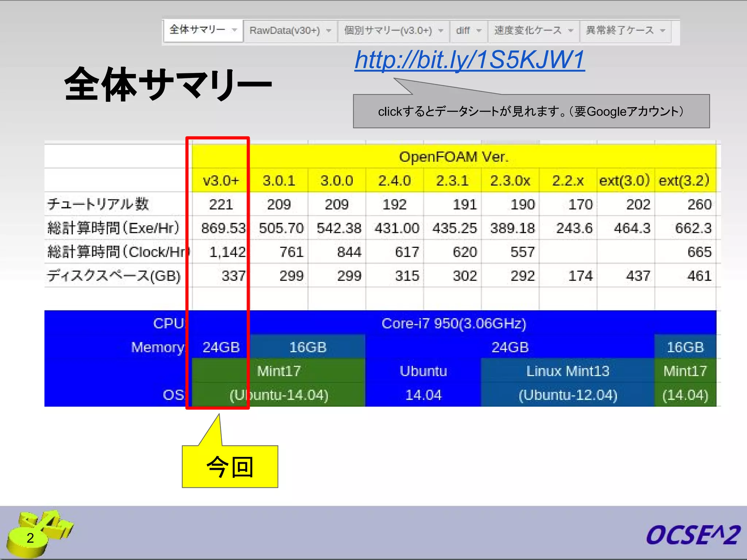
Task: Select the cell with value 665
Action: coord(685,252)
